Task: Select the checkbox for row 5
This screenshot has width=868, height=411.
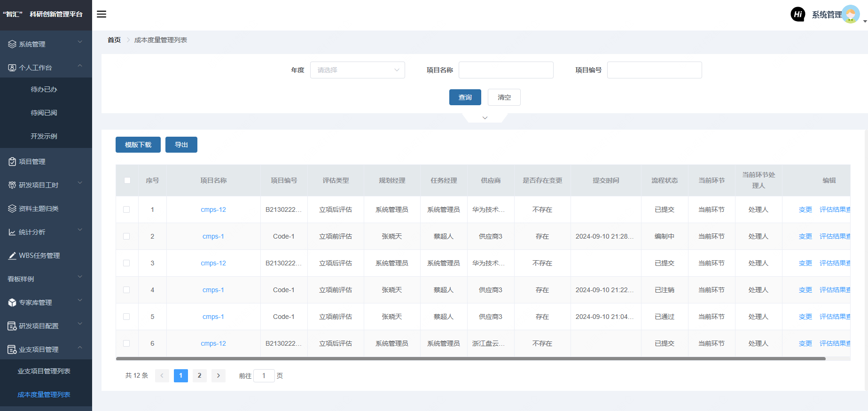Action: [126, 317]
